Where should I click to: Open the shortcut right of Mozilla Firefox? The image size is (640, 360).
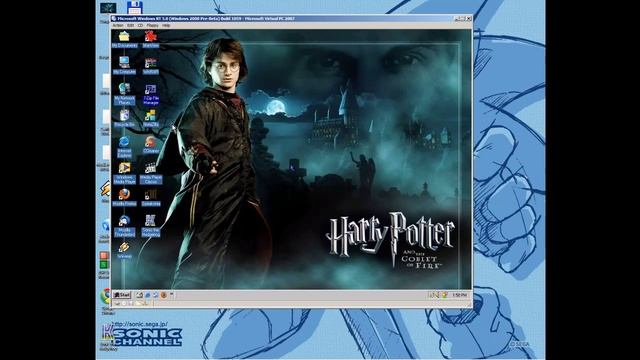tap(151, 197)
